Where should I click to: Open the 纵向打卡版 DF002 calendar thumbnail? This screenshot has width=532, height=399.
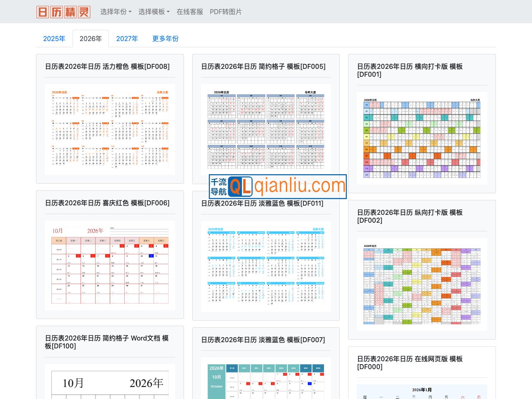pyautogui.click(x=422, y=284)
